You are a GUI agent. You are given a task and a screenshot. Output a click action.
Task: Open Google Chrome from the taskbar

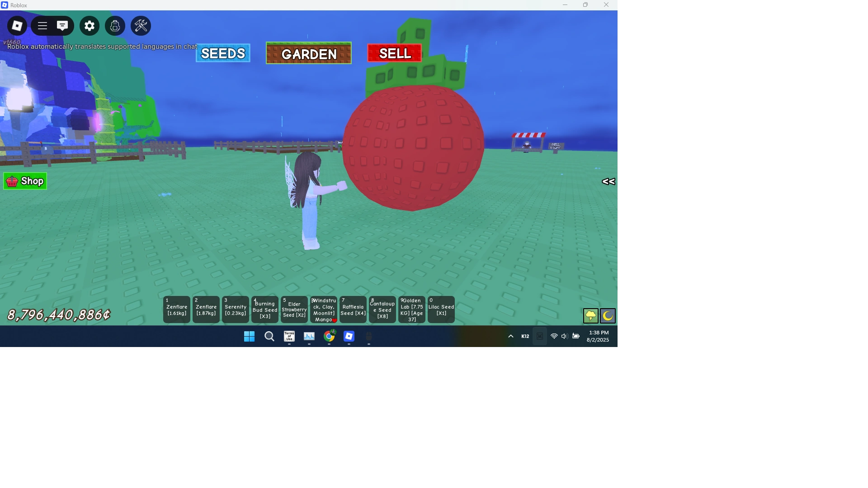tap(330, 336)
